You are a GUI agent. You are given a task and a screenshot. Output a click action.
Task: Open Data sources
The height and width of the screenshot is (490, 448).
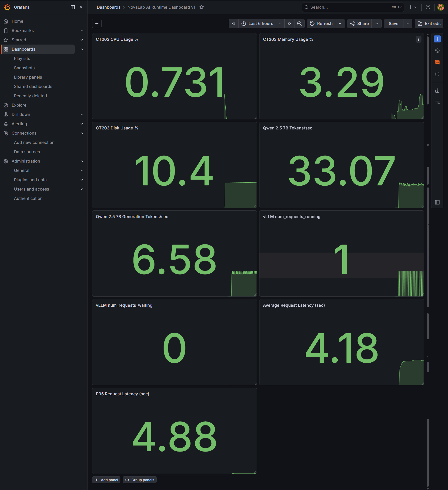(27, 152)
